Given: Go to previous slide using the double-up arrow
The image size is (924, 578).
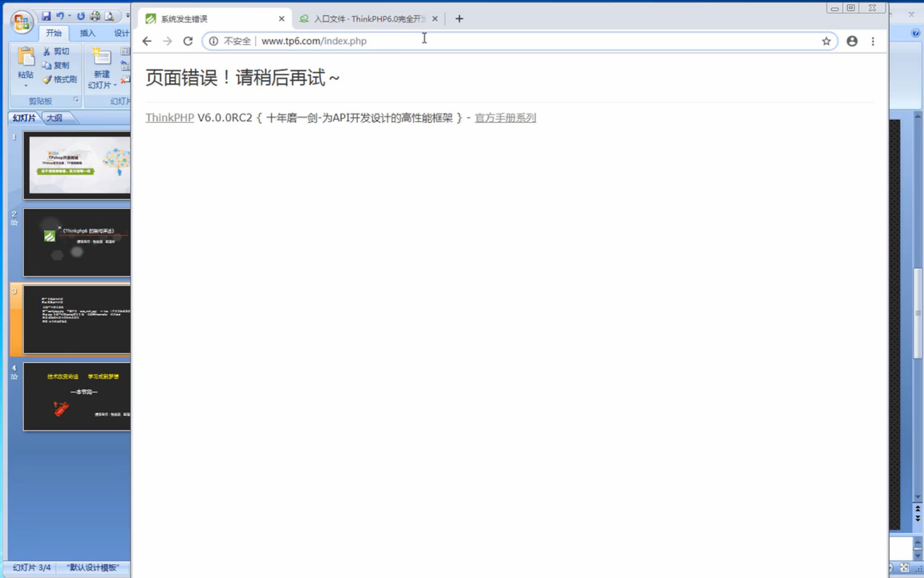Looking at the screenshot, I should [x=917, y=510].
